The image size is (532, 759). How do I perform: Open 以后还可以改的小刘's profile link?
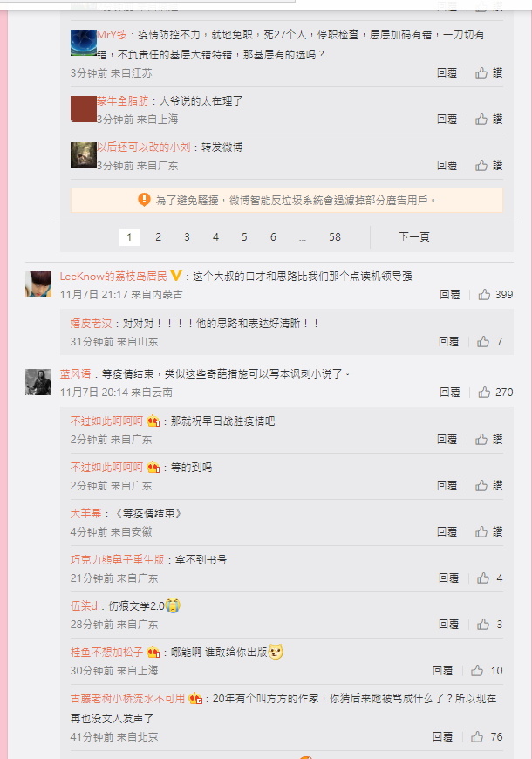tap(144, 147)
